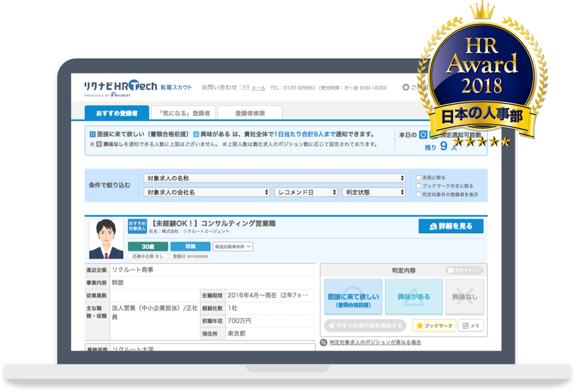Expand the 判定状態 dropdown

point(373,192)
